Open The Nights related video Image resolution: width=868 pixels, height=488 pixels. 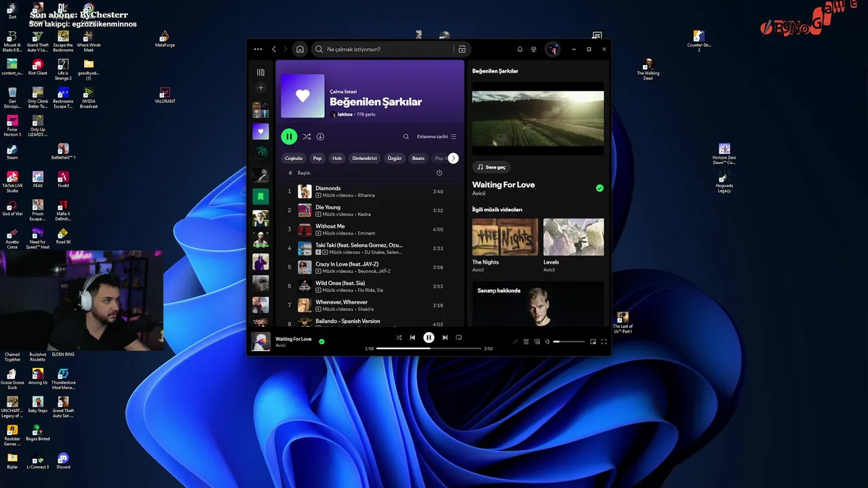505,237
